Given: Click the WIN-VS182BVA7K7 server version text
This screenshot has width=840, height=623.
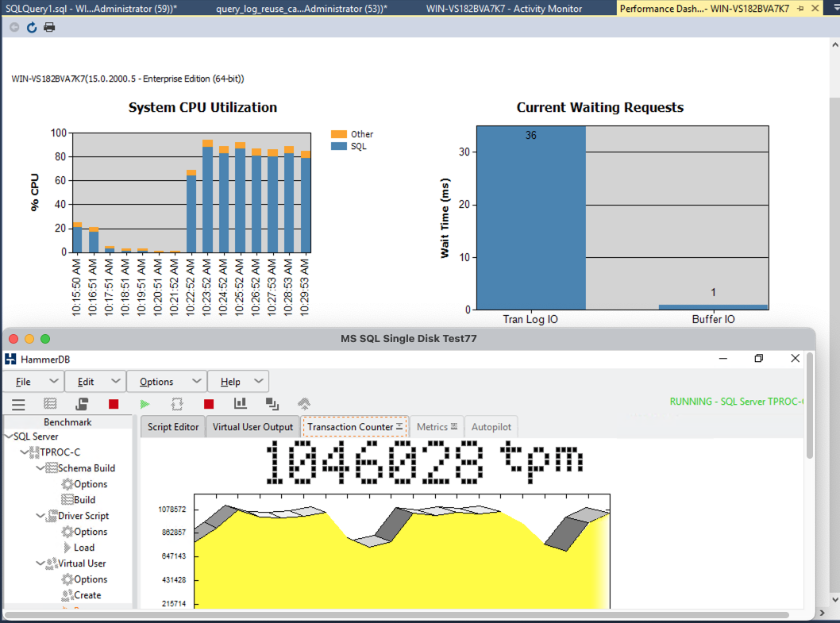Looking at the screenshot, I should point(128,79).
